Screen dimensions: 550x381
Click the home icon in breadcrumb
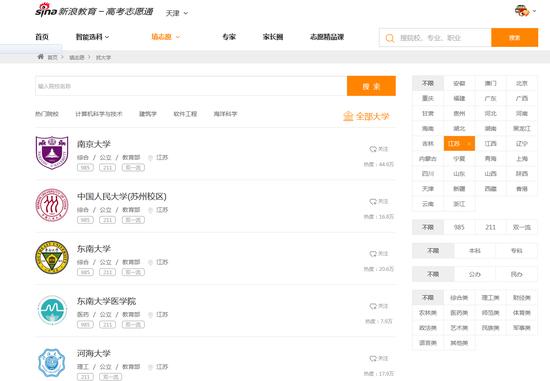pyautogui.click(x=40, y=57)
